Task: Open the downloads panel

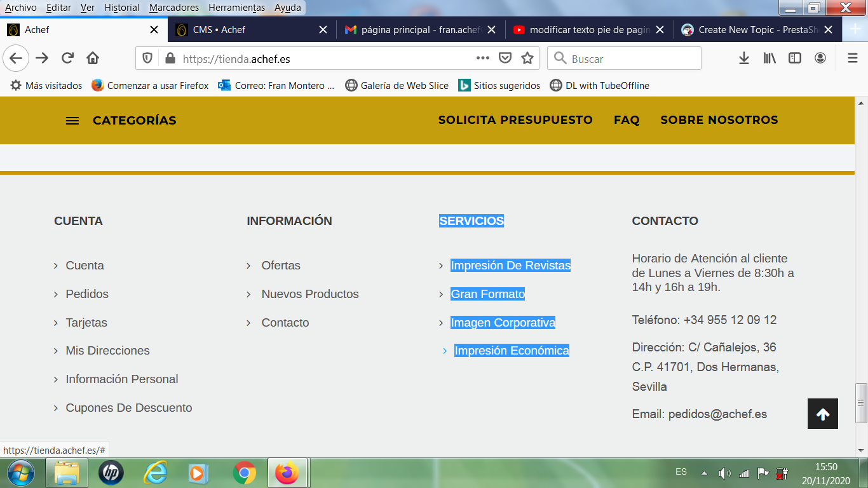Action: point(744,58)
